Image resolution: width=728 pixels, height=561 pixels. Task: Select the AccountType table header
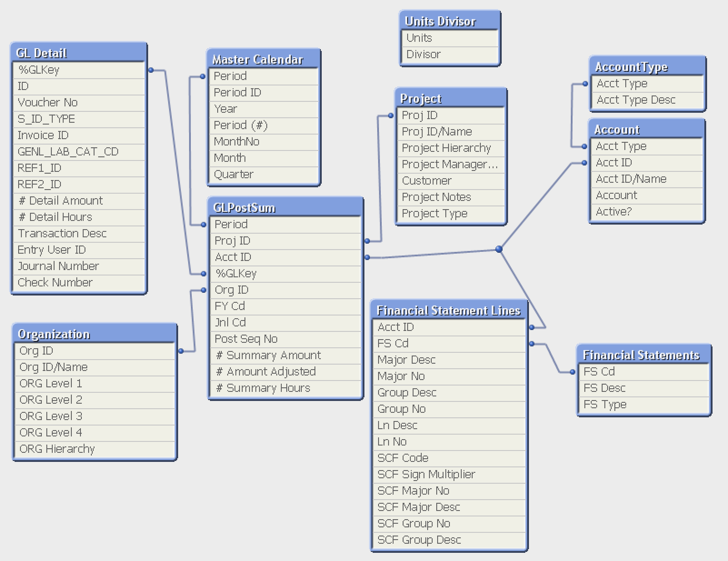pos(647,66)
